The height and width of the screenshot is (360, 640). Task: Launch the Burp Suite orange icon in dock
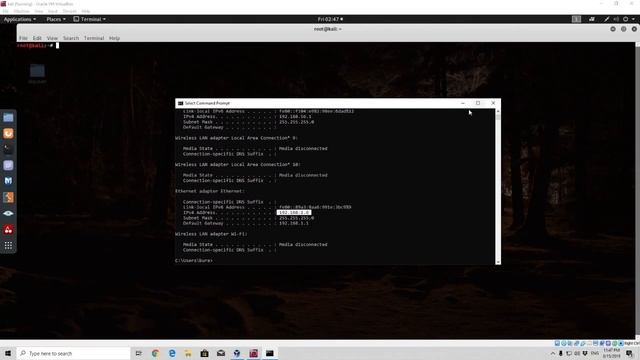[8, 197]
